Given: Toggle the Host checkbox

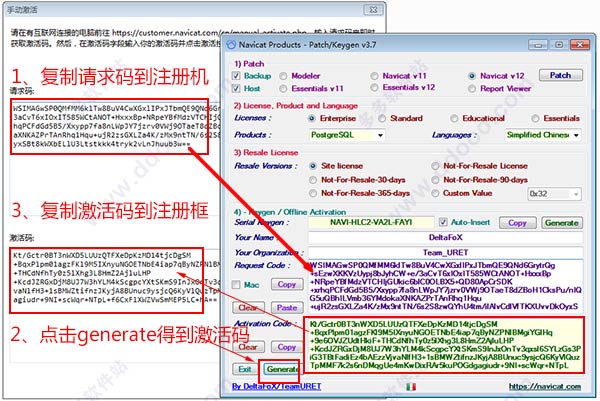Looking at the screenshot, I should [x=236, y=88].
